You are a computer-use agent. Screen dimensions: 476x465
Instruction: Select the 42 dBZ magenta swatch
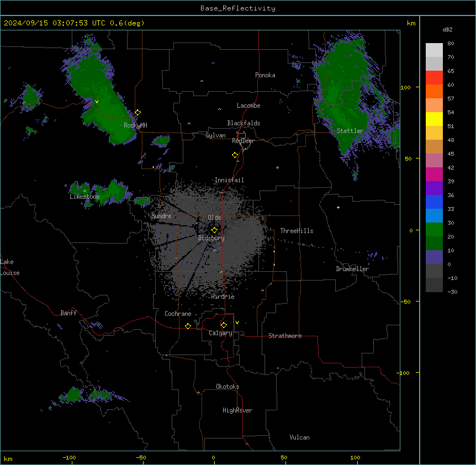click(x=434, y=174)
